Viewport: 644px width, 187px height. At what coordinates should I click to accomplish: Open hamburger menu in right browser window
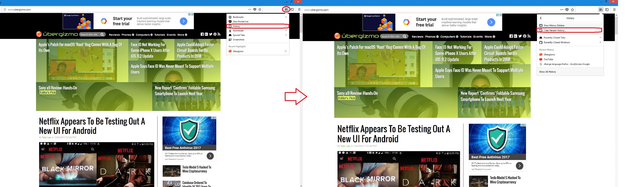click(614, 10)
